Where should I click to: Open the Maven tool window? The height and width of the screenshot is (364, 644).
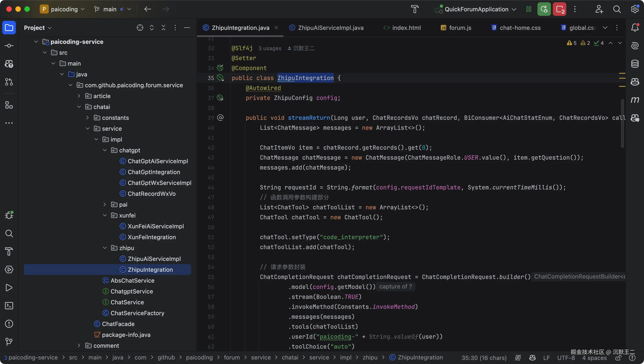pos(635,100)
